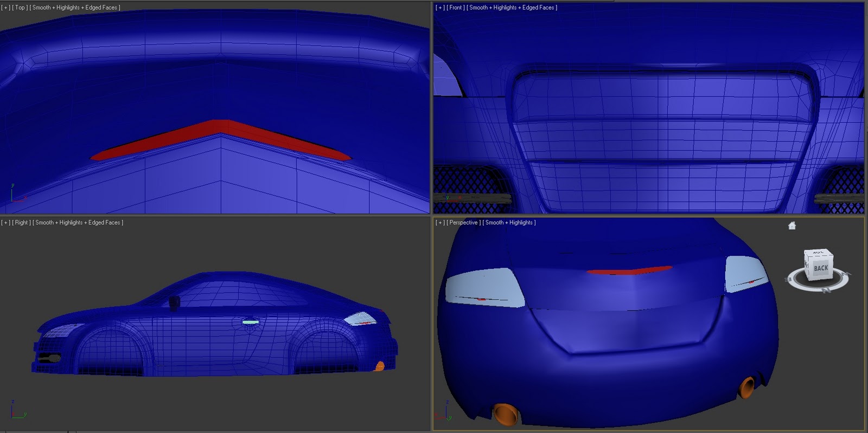
Task: Open the Front view label menu
Action: coord(456,8)
